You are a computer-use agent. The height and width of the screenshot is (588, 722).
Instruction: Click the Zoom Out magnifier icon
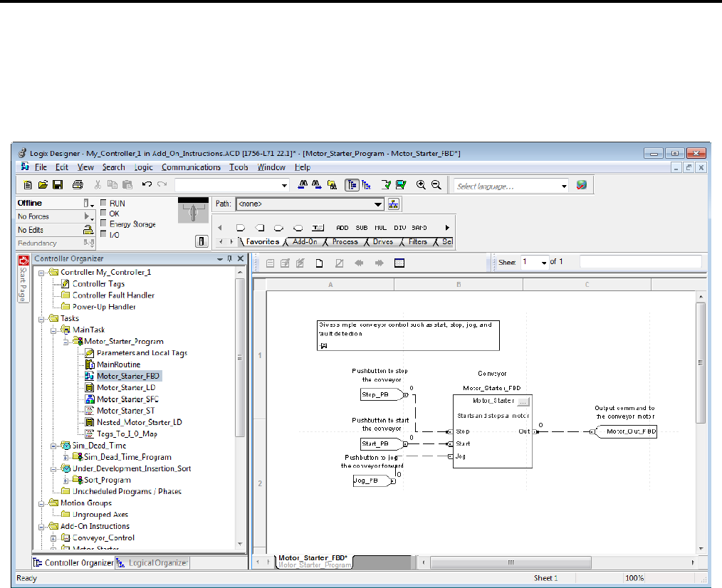[x=436, y=185]
